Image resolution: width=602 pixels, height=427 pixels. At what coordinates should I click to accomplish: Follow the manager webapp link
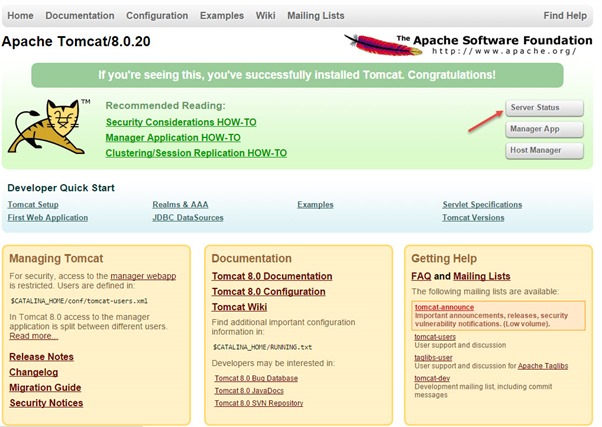(x=143, y=276)
